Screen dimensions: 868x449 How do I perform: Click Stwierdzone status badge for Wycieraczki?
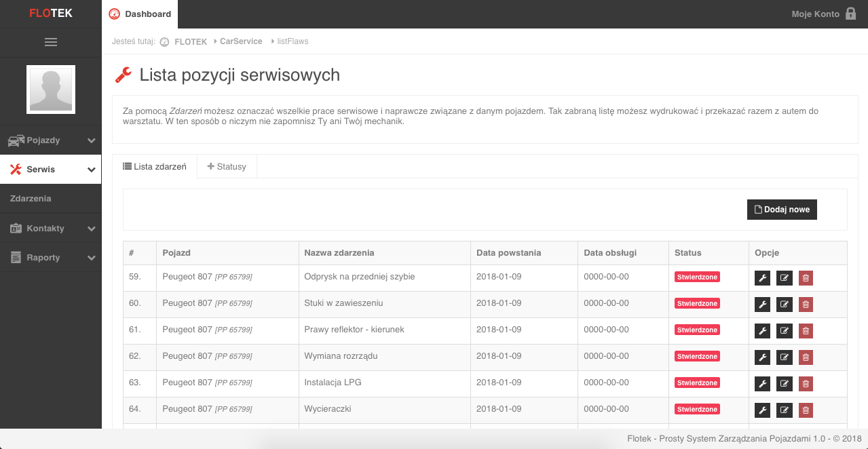pos(697,410)
